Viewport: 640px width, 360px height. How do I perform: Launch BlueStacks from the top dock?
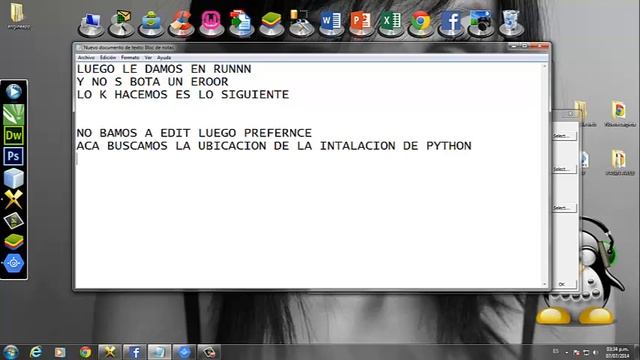[x=271, y=23]
